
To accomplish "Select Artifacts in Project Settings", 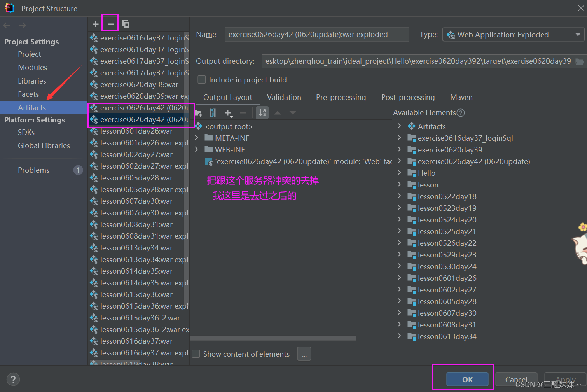I will (x=44, y=108).
